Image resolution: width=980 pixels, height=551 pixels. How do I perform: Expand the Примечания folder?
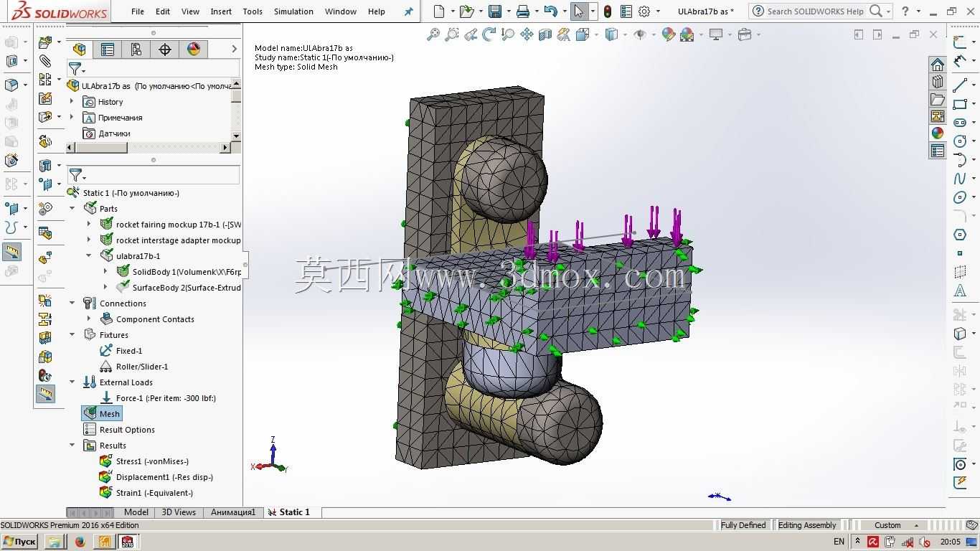click(72, 118)
